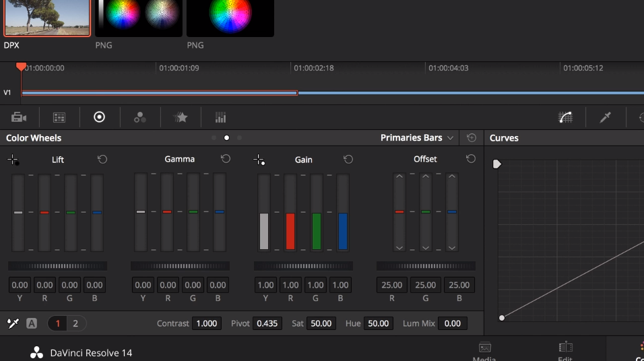Select the middle palette mode dot
Viewport: 644px width, 361px height.
[x=226, y=138]
